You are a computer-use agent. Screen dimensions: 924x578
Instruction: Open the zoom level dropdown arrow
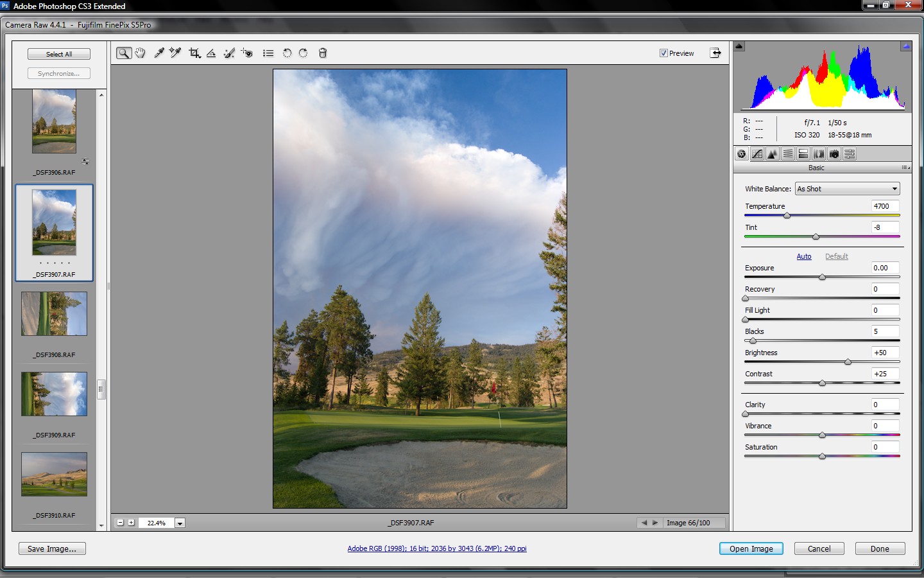click(180, 523)
